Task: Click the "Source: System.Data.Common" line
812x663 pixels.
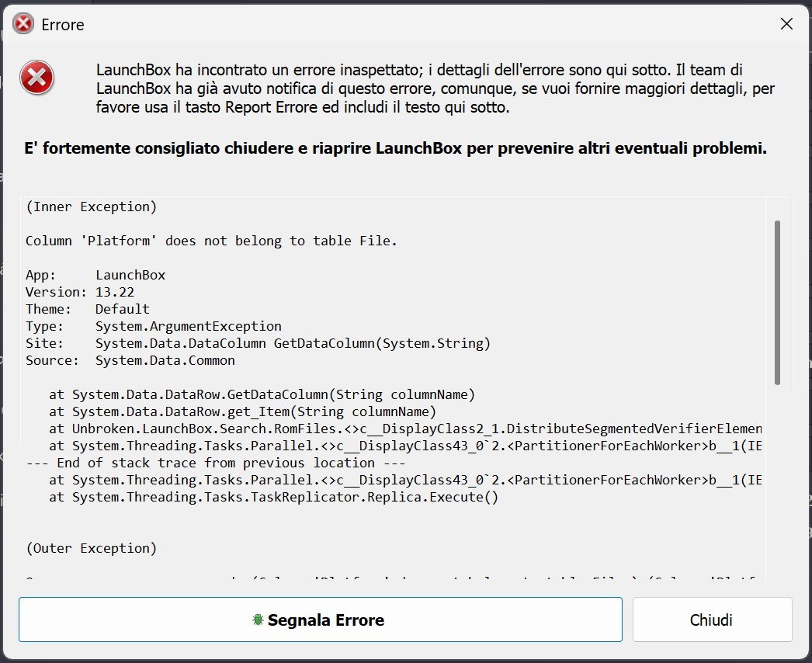Action: (x=130, y=360)
